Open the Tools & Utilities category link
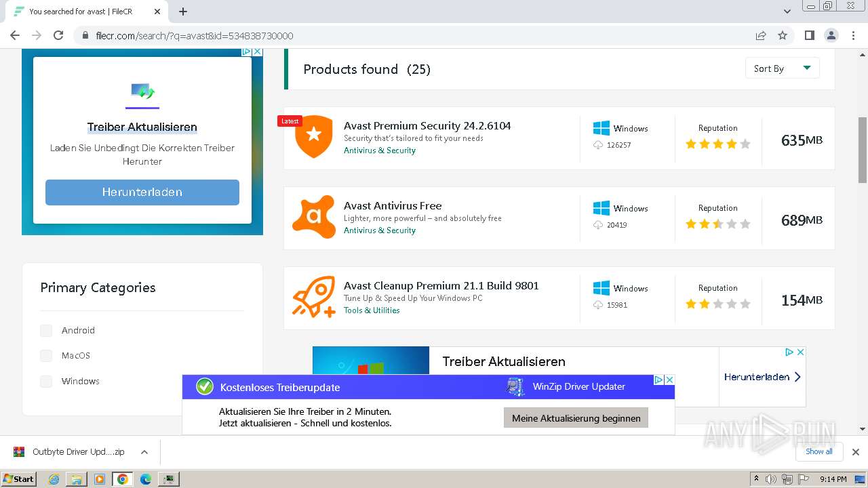 click(x=372, y=310)
